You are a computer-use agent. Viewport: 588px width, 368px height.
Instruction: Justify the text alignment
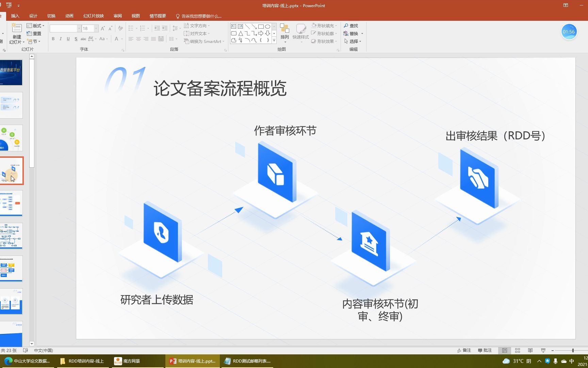pyautogui.click(x=153, y=39)
